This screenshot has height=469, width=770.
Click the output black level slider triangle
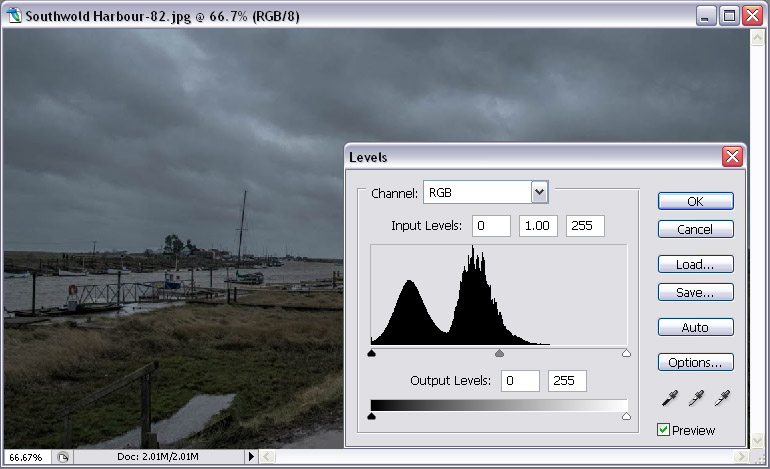[372, 416]
